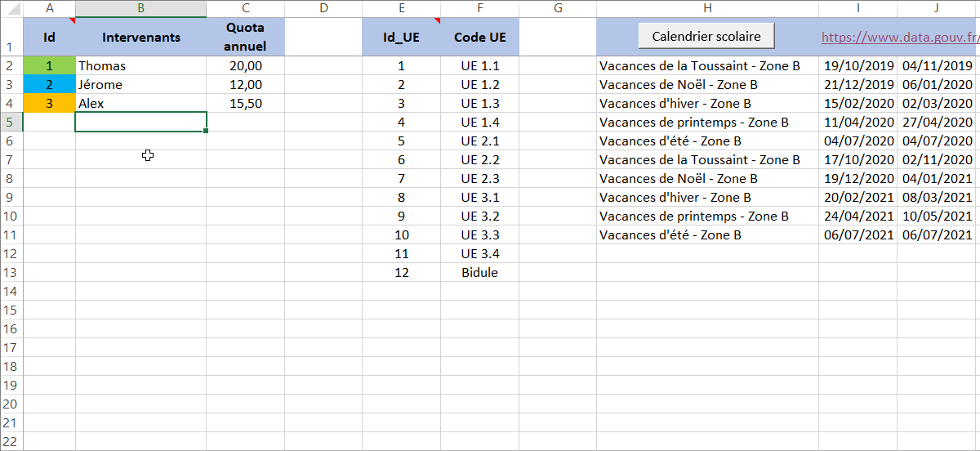Click the Calendrier scolaire button
This screenshot has height=451, width=980.
click(706, 36)
